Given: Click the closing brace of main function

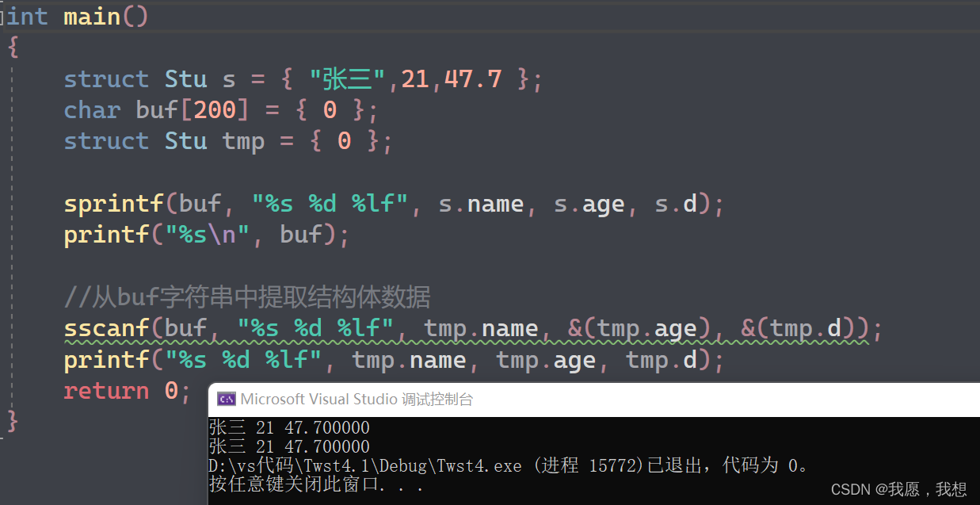Looking at the screenshot, I should pos(13,422).
